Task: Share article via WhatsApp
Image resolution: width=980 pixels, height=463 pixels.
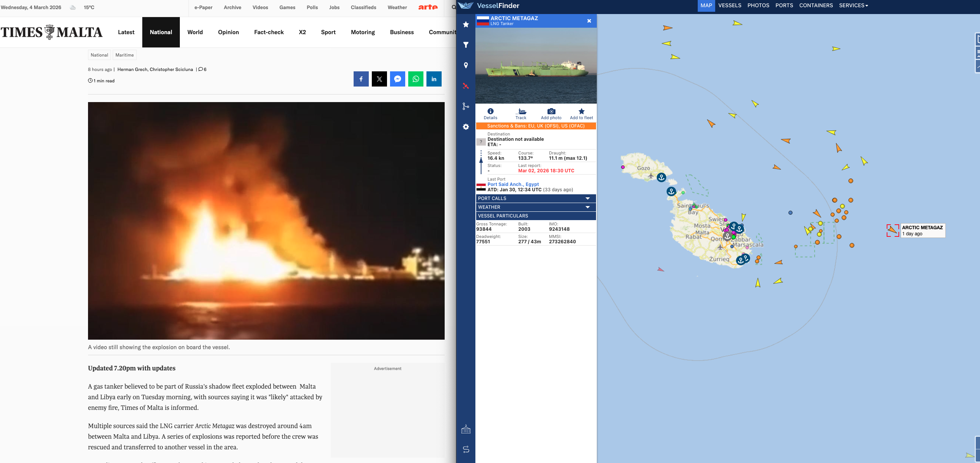Action: 416,79
